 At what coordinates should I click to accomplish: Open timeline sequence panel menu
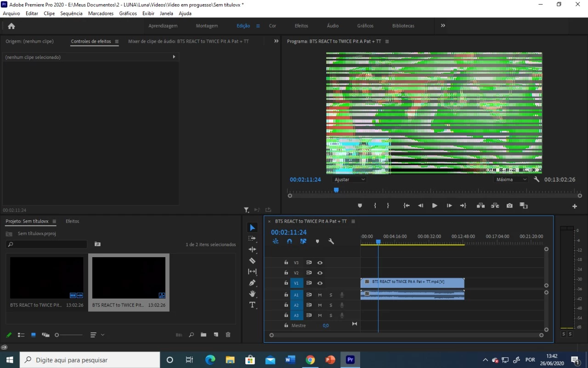tap(353, 221)
